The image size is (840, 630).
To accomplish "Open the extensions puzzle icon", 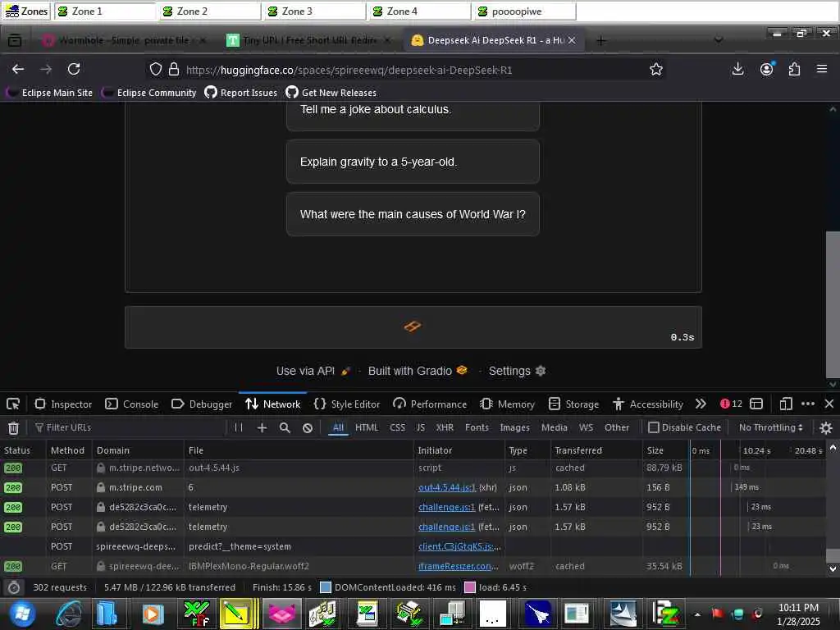I will [x=794, y=69].
